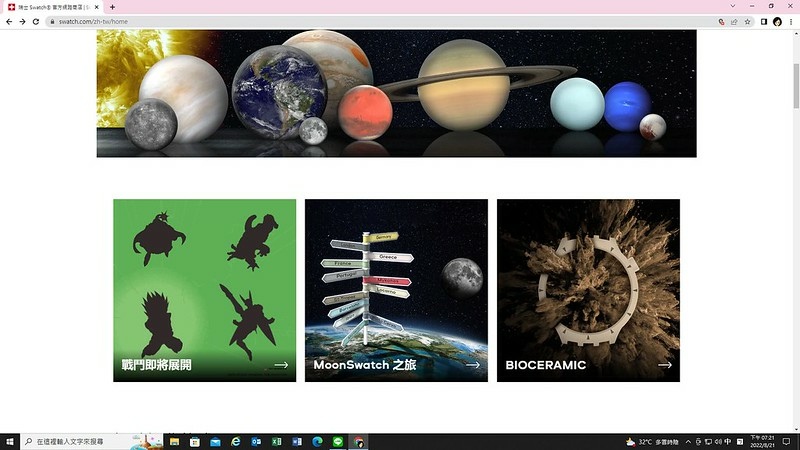Open the MoonSwatch 之旅 card
The height and width of the screenshot is (450, 800).
(x=396, y=290)
